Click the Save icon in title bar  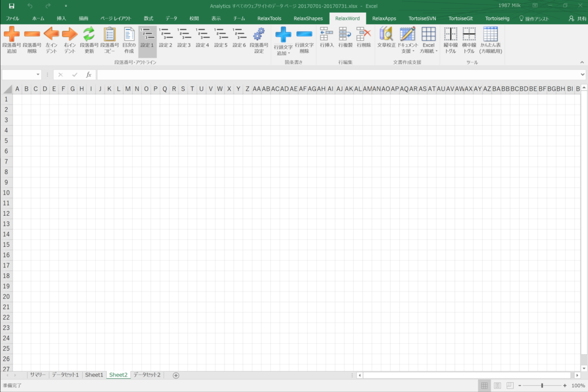coord(11,6)
